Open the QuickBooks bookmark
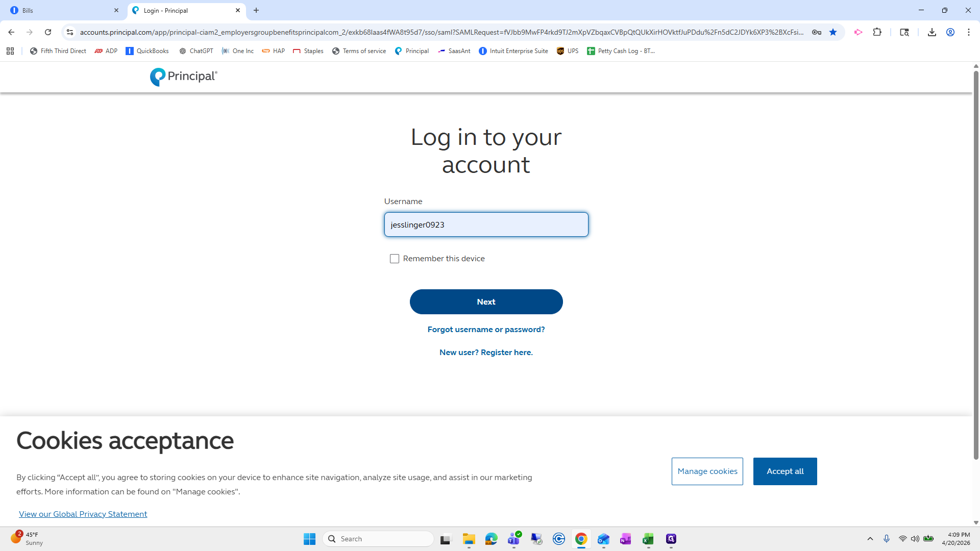 [x=147, y=51]
